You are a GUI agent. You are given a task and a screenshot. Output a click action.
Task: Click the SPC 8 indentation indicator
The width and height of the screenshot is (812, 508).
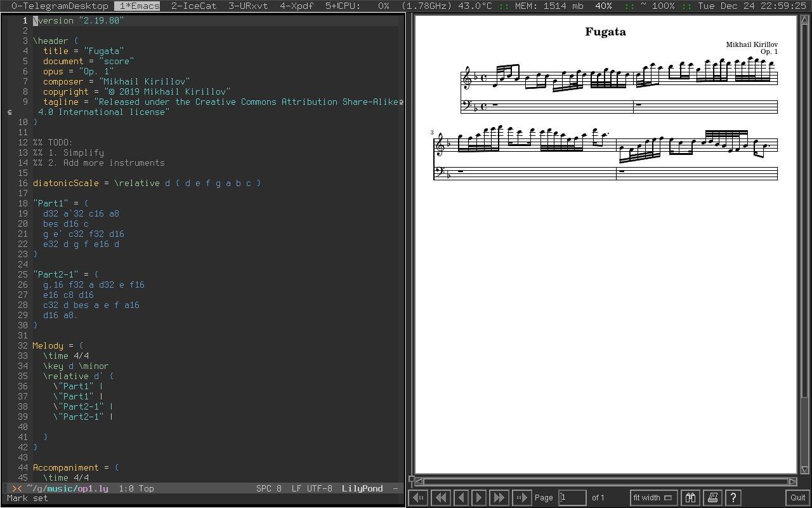(269, 488)
